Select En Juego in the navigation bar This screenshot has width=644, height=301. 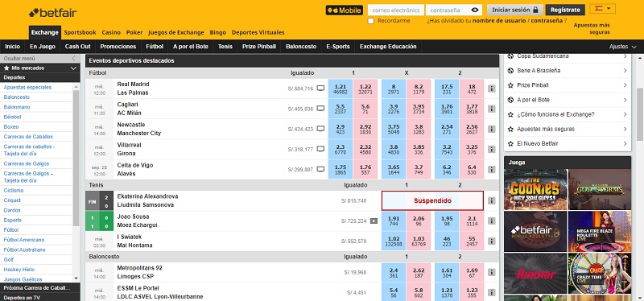pos(43,47)
